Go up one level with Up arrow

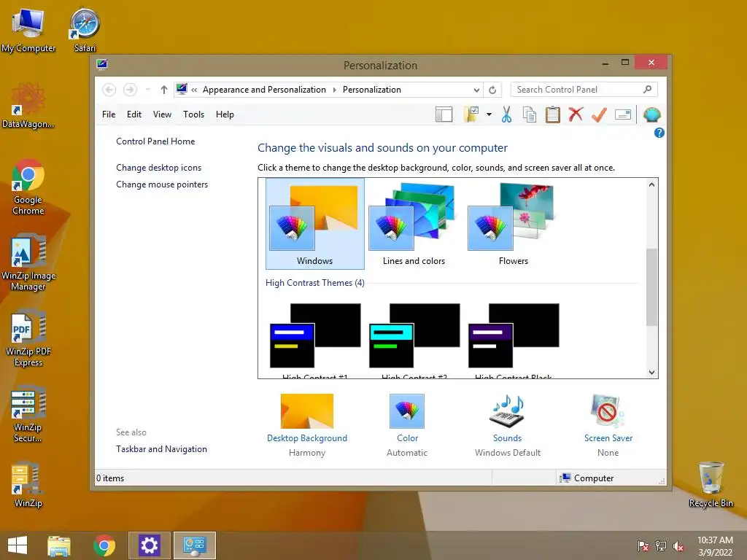pos(164,90)
